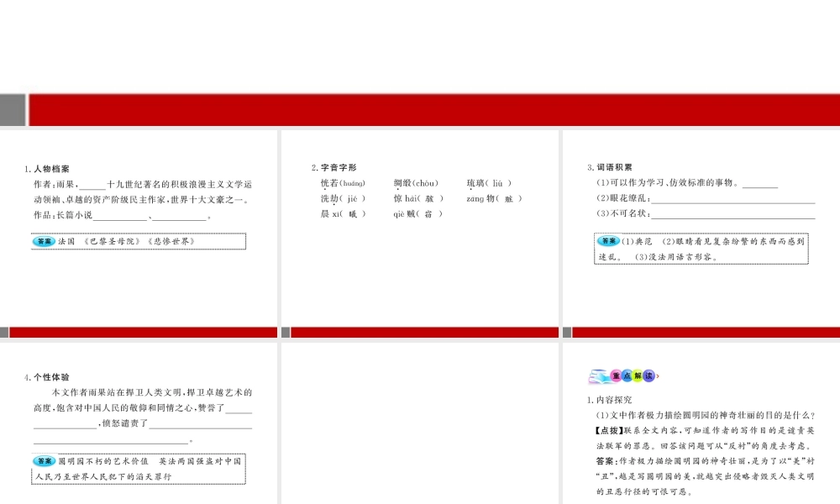Click the entry zāng物
840x504 pixels.
tap(494, 199)
